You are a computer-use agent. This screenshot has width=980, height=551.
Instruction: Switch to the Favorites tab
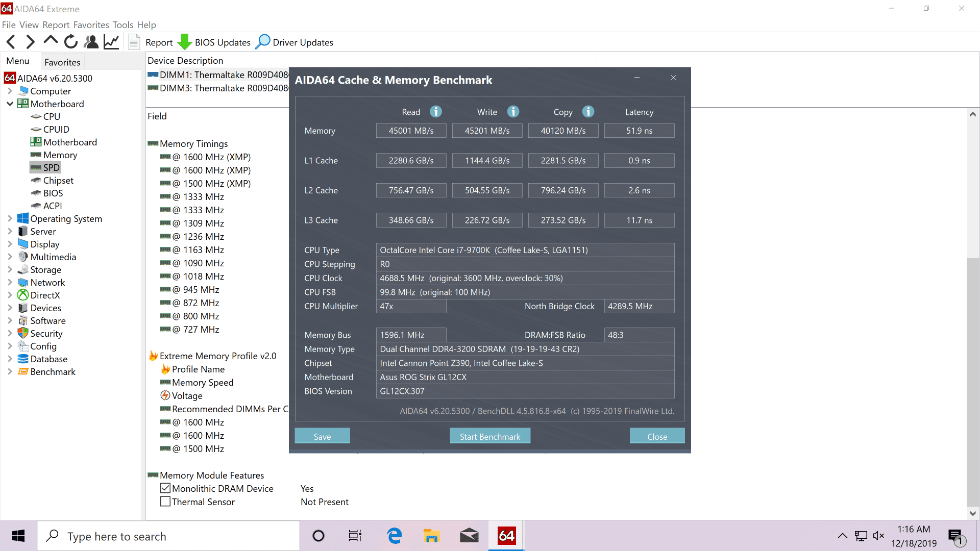coord(62,62)
